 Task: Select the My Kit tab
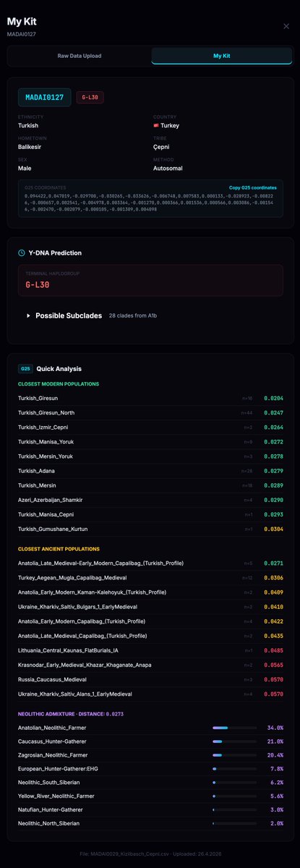[221, 56]
